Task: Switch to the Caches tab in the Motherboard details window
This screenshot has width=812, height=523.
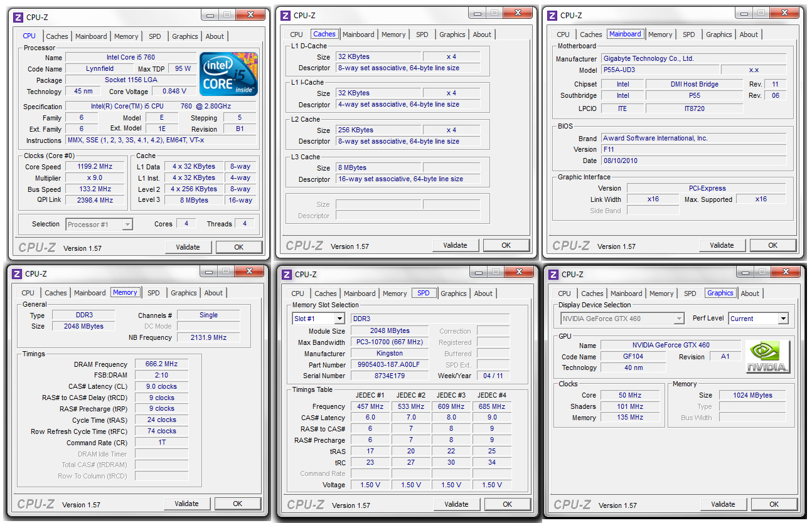Action: [591, 34]
